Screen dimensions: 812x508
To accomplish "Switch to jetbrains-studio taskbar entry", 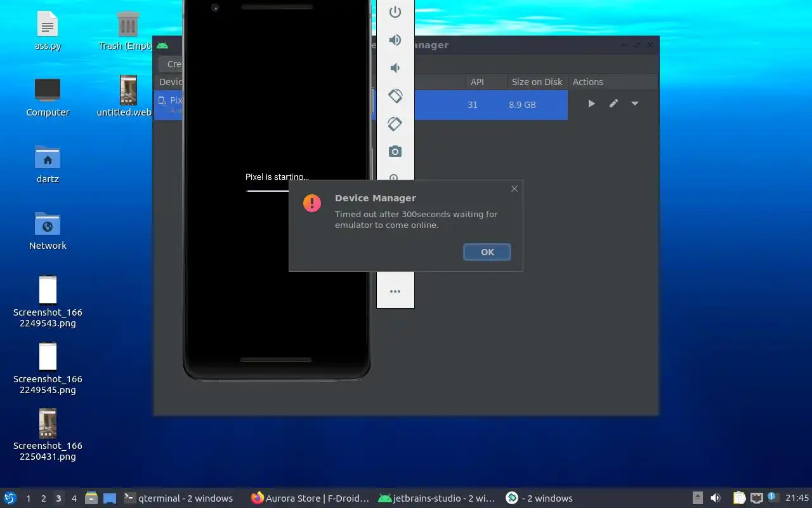I will (436, 498).
